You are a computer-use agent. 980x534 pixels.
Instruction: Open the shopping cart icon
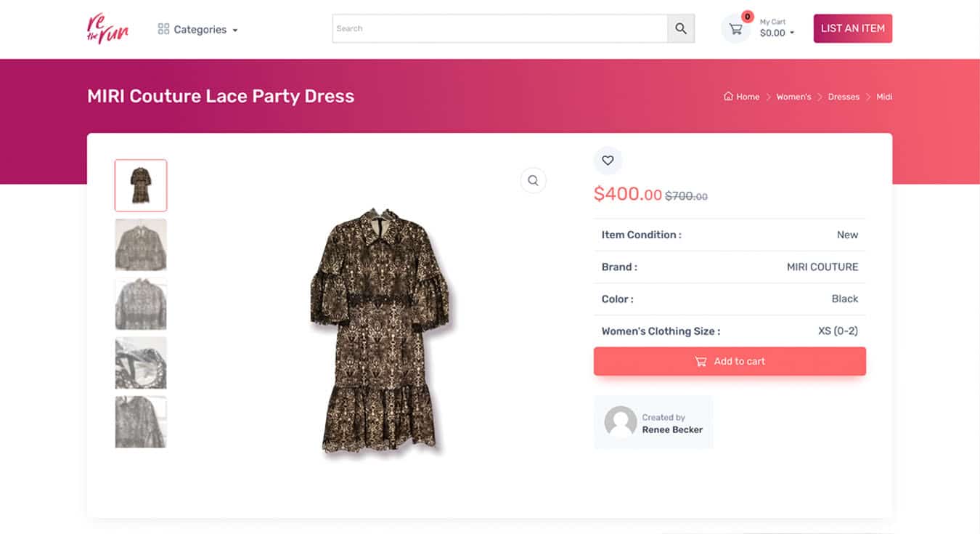coord(735,29)
